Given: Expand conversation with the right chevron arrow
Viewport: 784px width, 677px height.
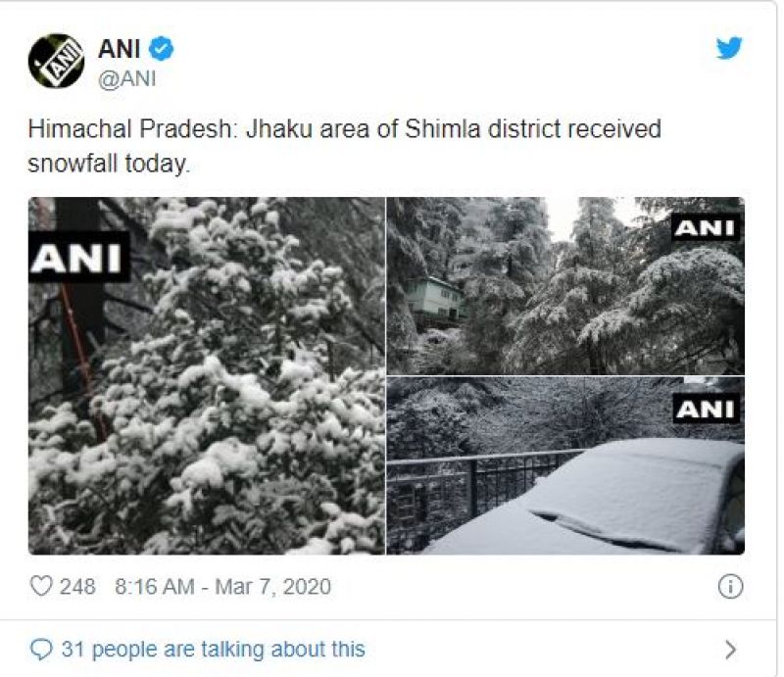Looking at the screenshot, I should tap(729, 649).
